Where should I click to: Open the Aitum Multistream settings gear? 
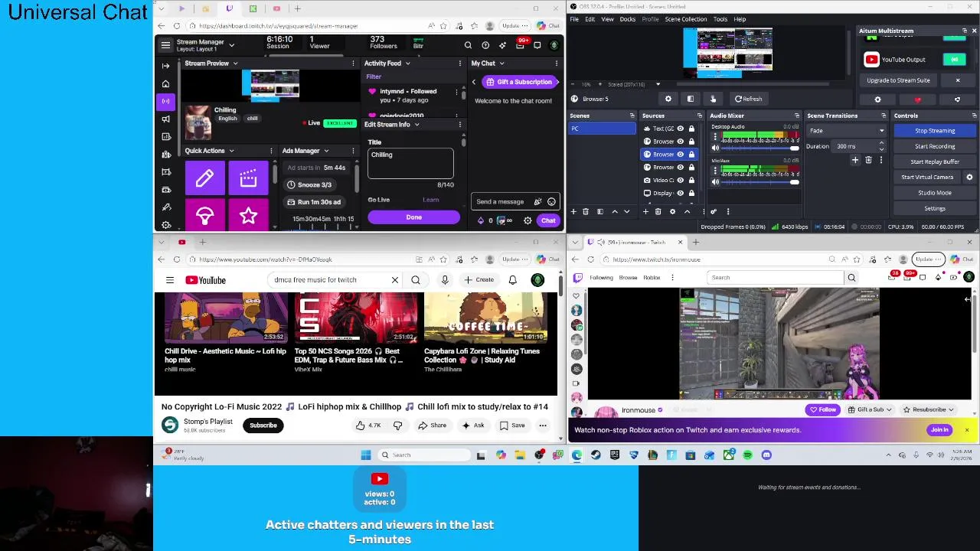(x=877, y=99)
